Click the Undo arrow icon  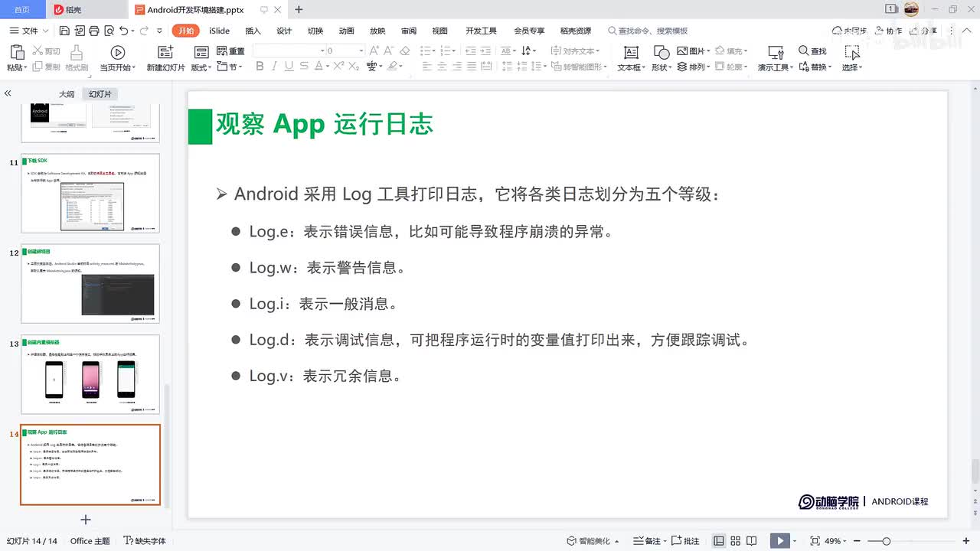click(123, 31)
